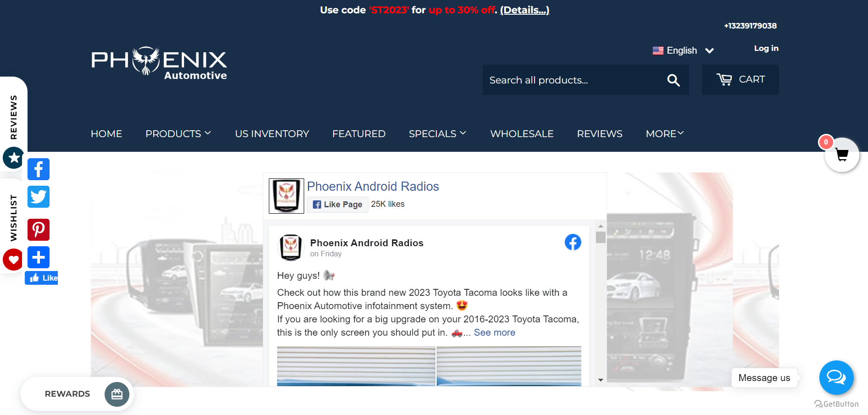This screenshot has width=868, height=415.
Task: Click the US flag language icon
Action: click(x=658, y=50)
